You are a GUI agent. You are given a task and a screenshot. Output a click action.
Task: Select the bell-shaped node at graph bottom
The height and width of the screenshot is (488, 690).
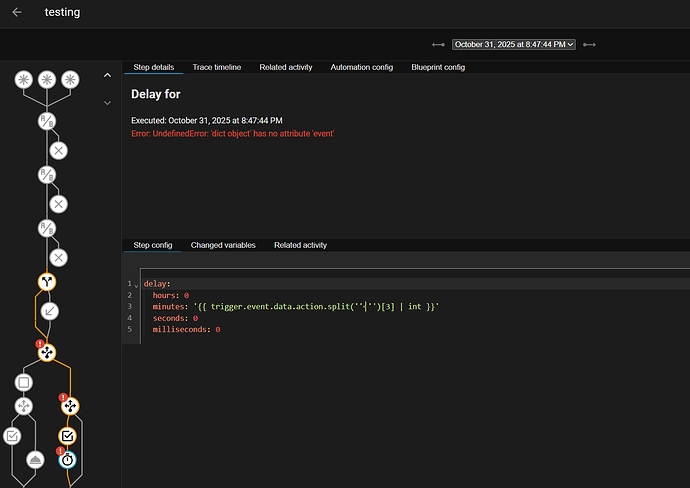pos(36,459)
